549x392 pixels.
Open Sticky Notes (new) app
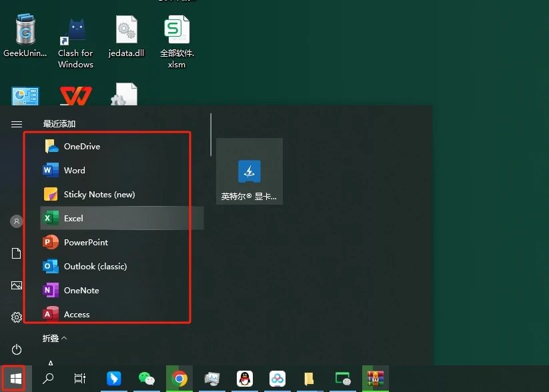pyautogui.click(x=99, y=195)
